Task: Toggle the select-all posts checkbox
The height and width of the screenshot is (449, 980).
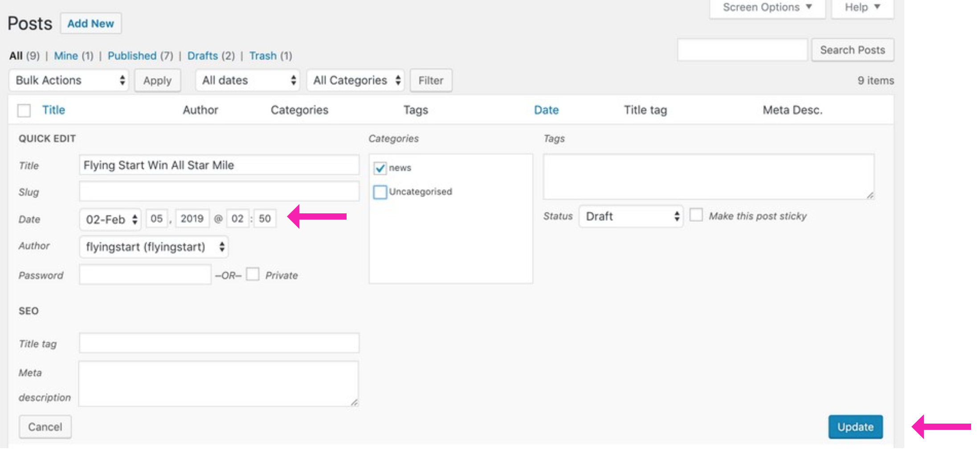Action: 24,110
